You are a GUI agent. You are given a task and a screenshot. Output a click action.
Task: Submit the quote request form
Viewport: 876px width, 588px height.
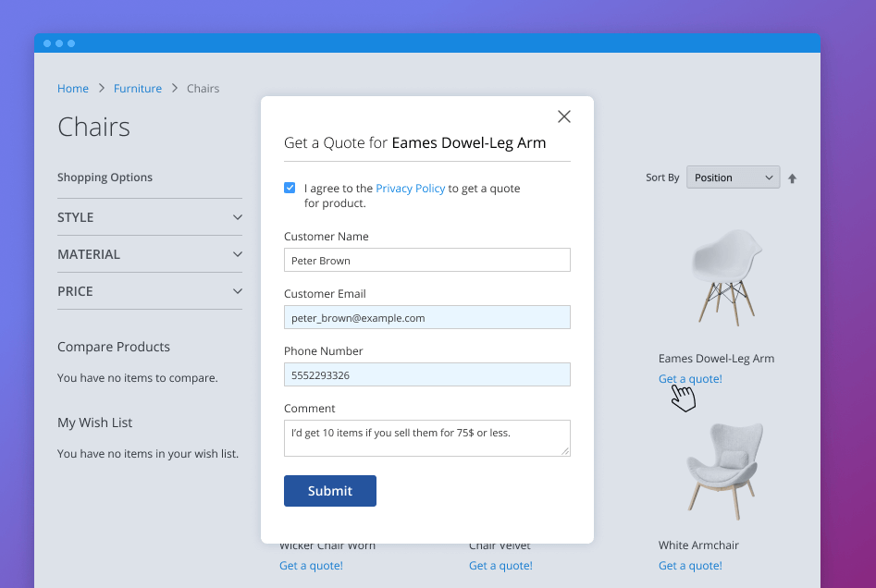pos(329,491)
